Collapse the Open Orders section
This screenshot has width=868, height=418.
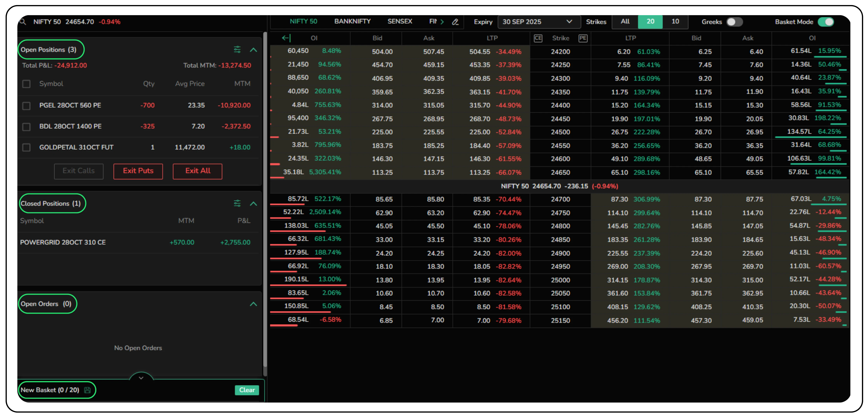click(253, 304)
